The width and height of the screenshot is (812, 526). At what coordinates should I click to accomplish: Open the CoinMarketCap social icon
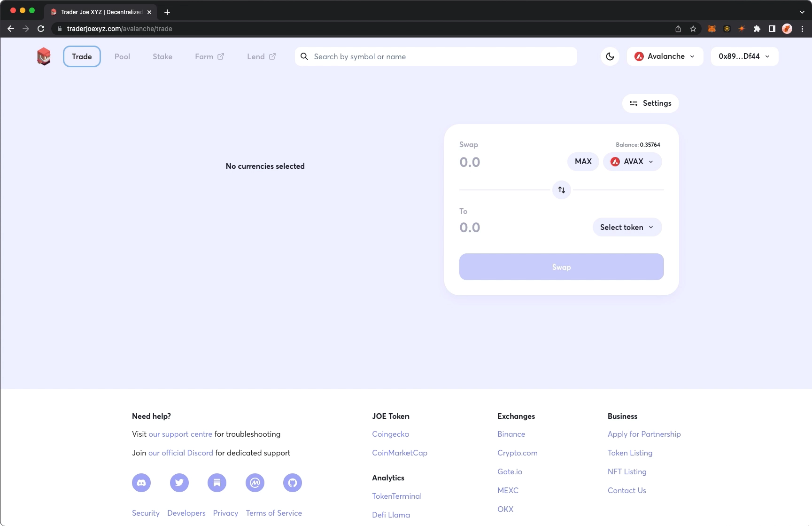tap(255, 483)
